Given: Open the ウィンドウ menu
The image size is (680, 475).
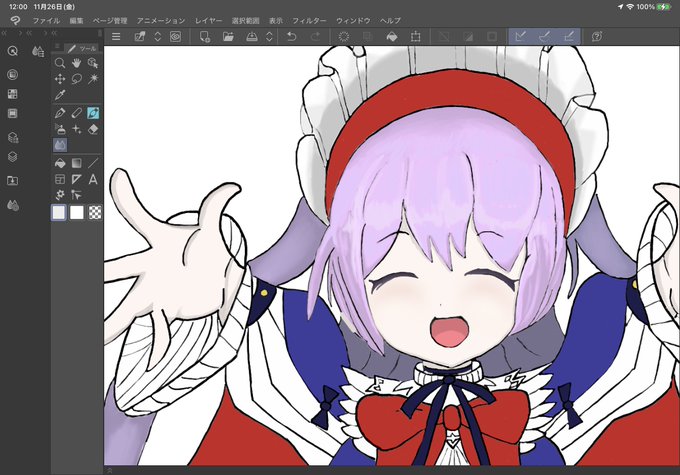Looking at the screenshot, I should click(353, 20).
